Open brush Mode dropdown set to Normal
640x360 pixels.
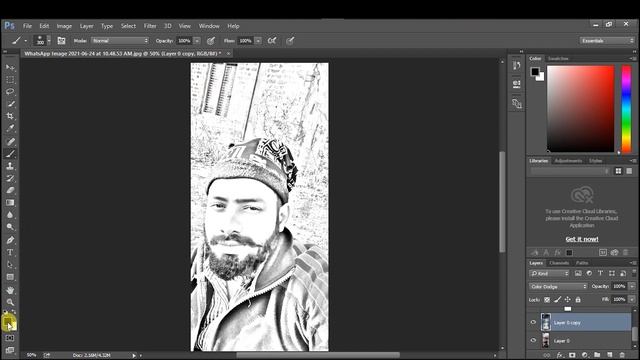120,40
